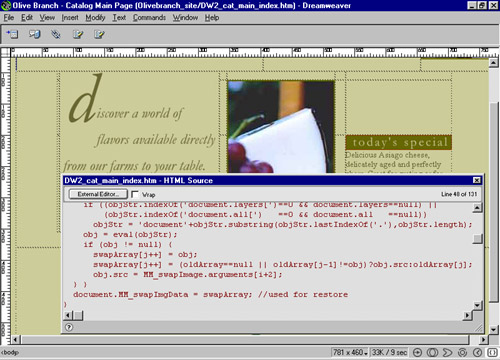Open the Insert menu
This screenshot has width=500, height=360.
point(70,18)
